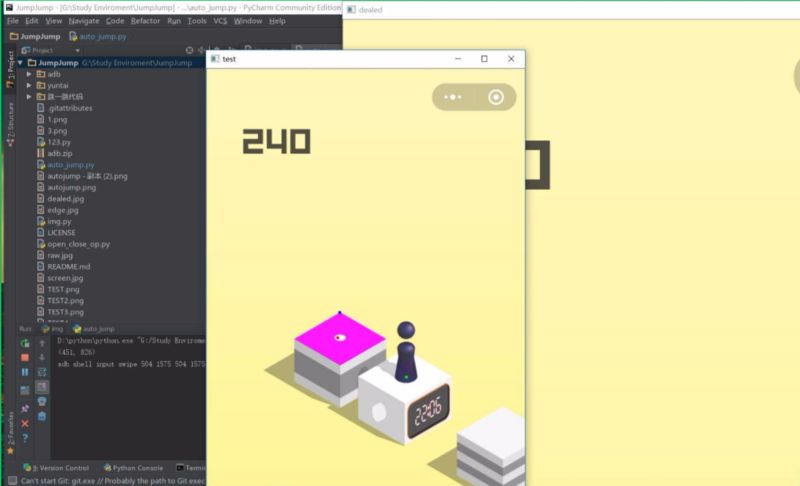Expand the yuntai folder
This screenshot has height=486, width=800.
point(29,85)
